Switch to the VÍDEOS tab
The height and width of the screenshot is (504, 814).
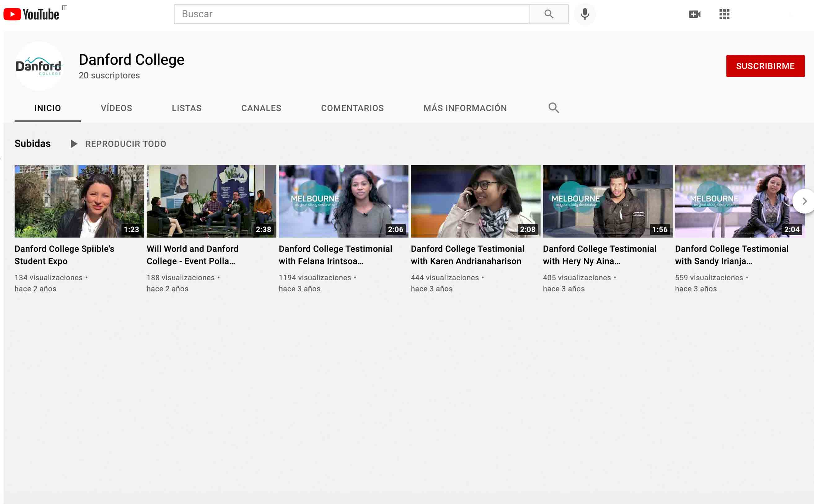pyautogui.click(x=116, y=108)
